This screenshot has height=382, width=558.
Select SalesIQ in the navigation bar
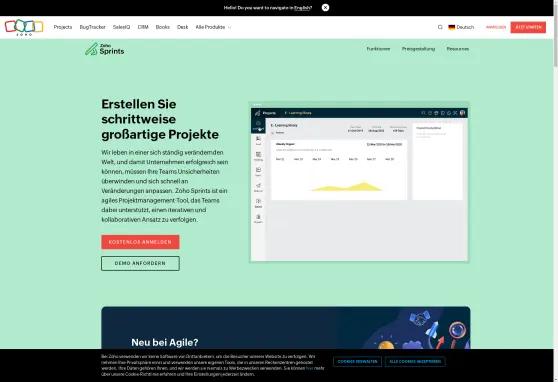pyautogui.click(x=121, y=27)
